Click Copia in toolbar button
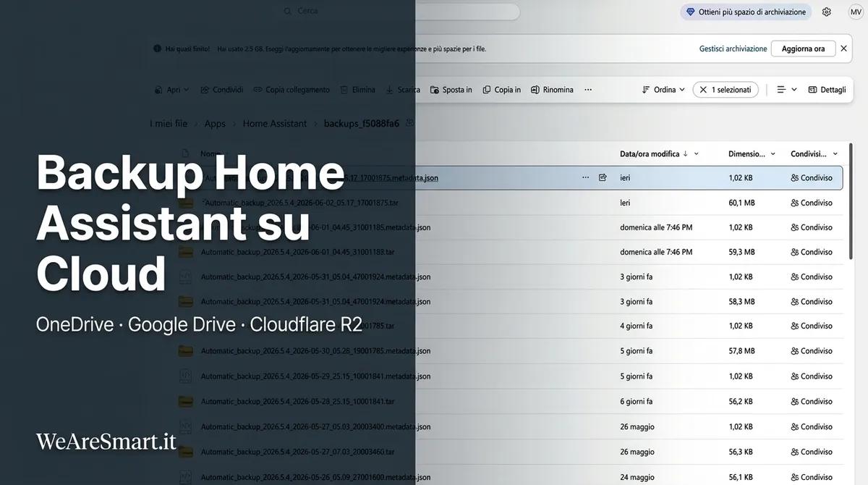868x485 pixels. 502,90
